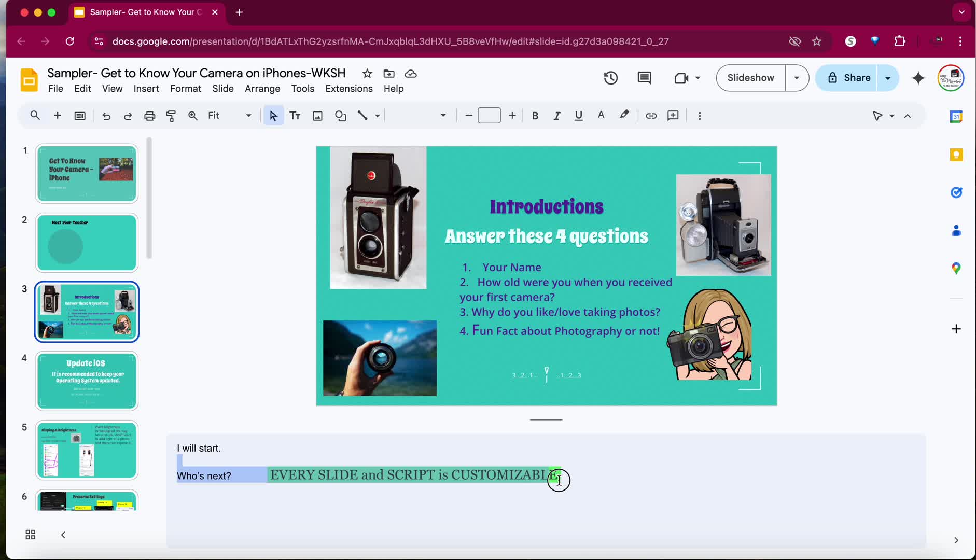The width and height of the screenshot is (976, 560).
Task: Open the Slide menu
Action: click(x=223, y=89)
